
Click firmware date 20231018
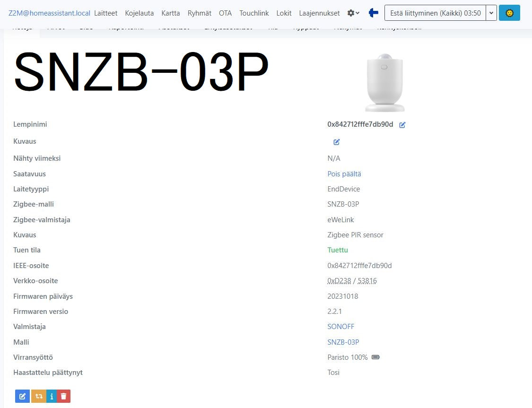pyautogui.click(x=343, y=296)
